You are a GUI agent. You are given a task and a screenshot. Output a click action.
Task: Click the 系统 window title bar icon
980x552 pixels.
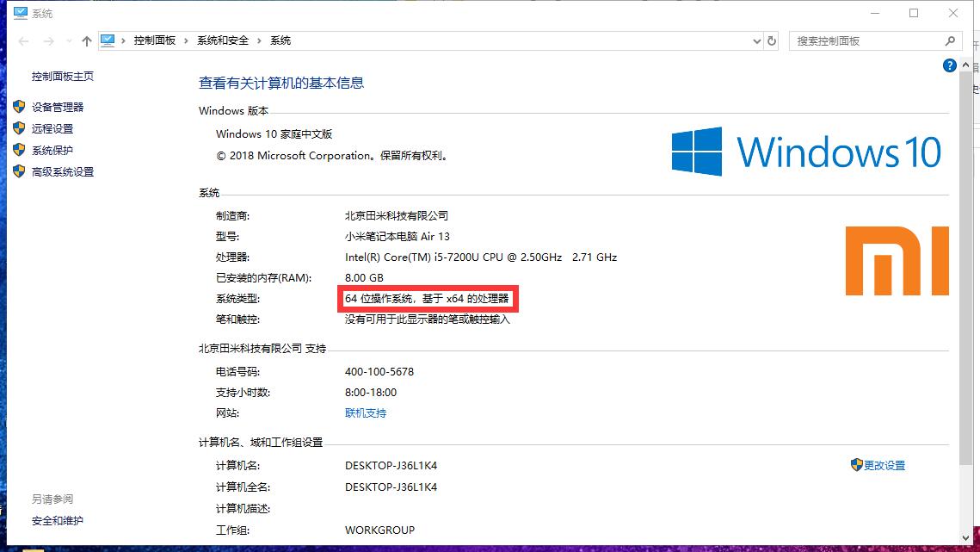click(21, 13)
